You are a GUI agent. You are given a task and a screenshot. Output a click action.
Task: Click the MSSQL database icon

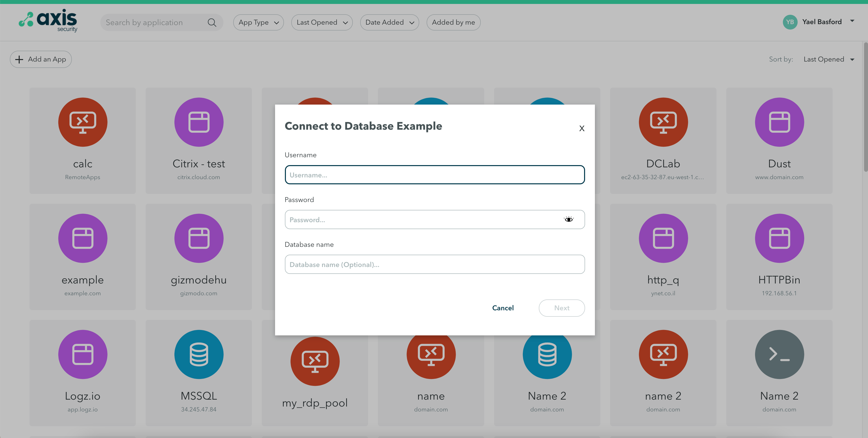point(199,354)
